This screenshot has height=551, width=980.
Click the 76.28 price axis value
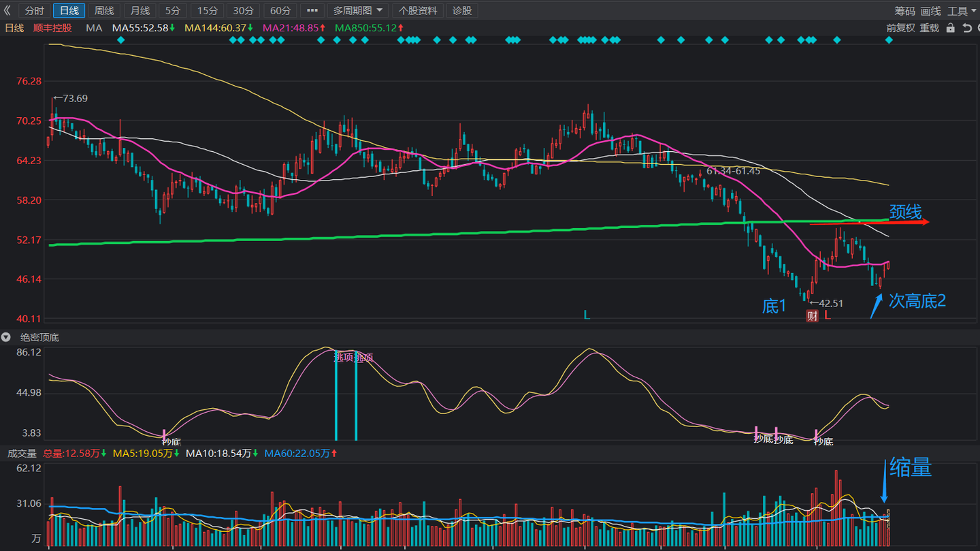(29, 81)
